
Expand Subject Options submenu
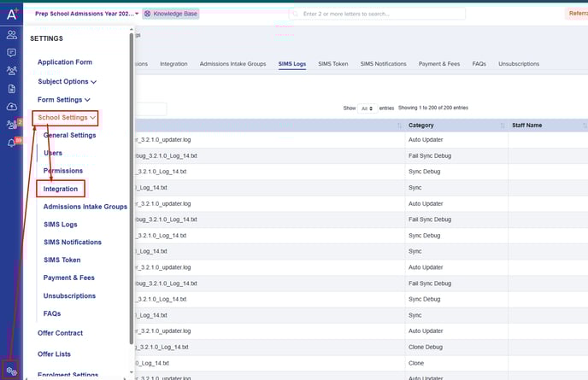(x=68, y=82)
